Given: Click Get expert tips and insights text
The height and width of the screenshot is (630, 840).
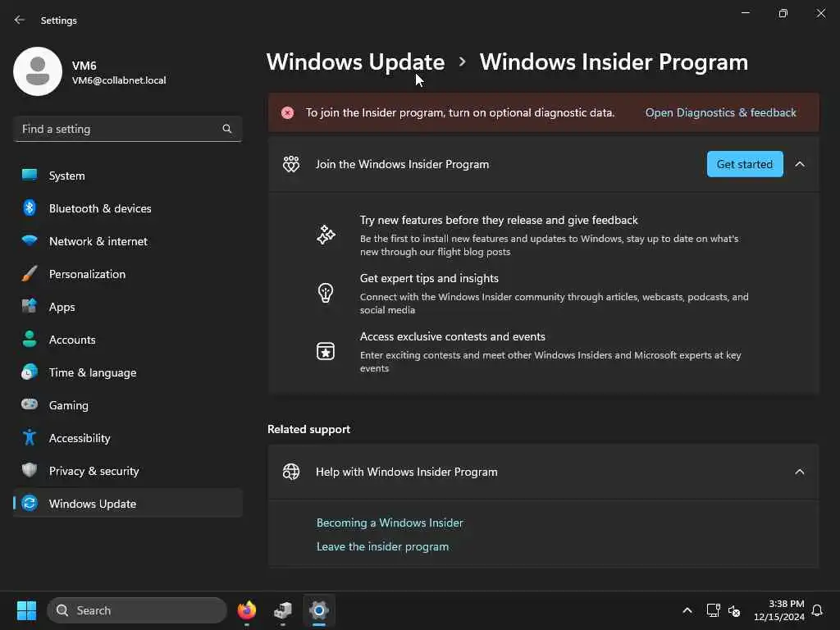Looking at the screenshot, I should coord(429,278).
